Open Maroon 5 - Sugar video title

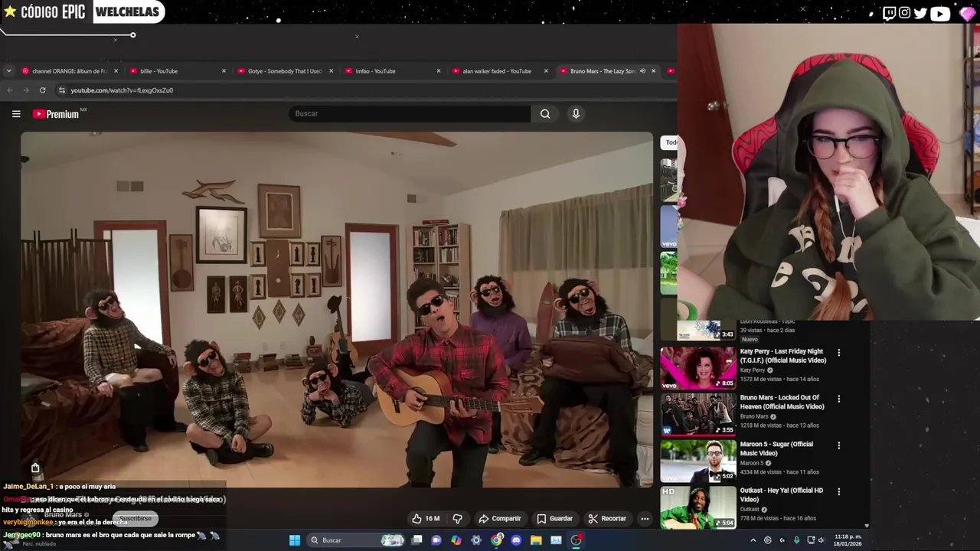[776, 448]
